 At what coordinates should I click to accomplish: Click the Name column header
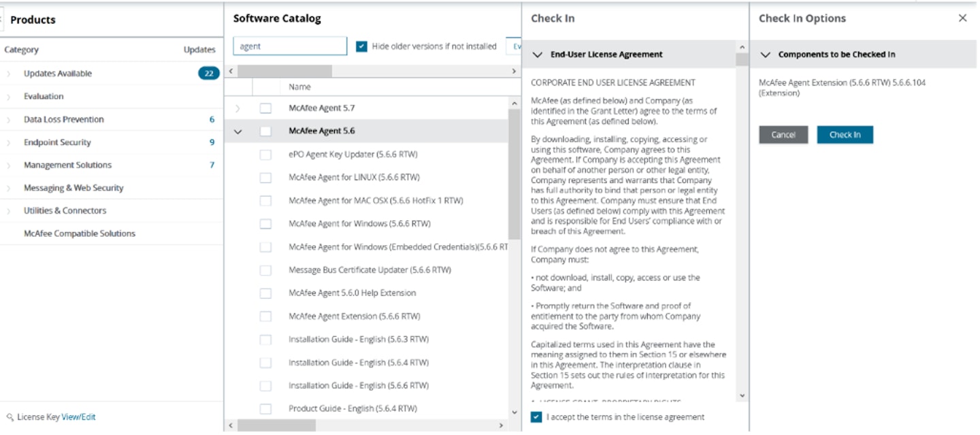tap(299, 86)
